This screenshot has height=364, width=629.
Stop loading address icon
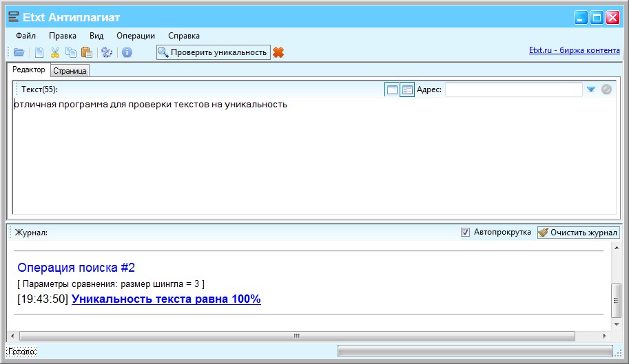click(x=606, y=89)
